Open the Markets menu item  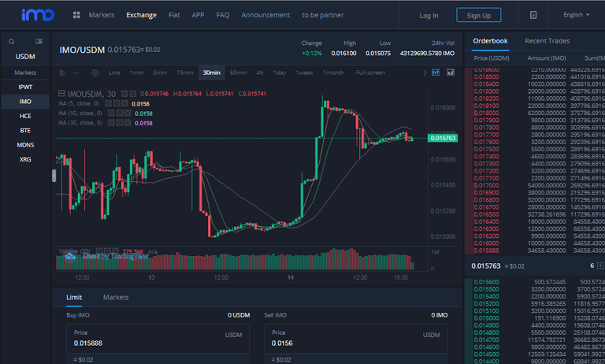[x=102, y=15]
